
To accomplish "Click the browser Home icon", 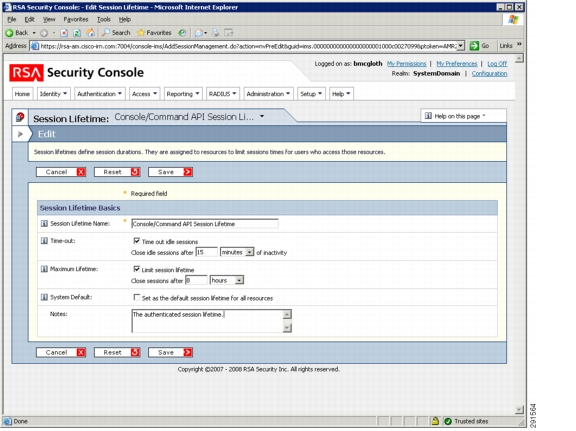I will coord(90,33).
